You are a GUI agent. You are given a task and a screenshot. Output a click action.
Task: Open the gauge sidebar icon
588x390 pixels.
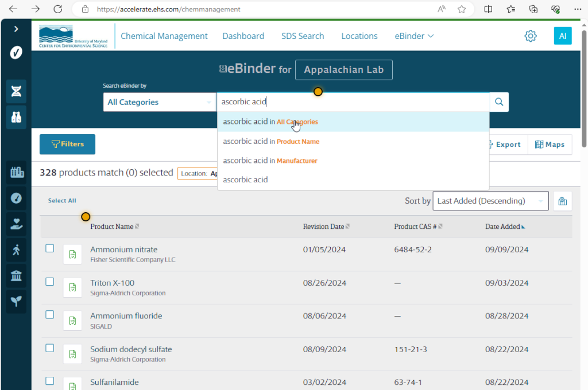click(16, 198)
